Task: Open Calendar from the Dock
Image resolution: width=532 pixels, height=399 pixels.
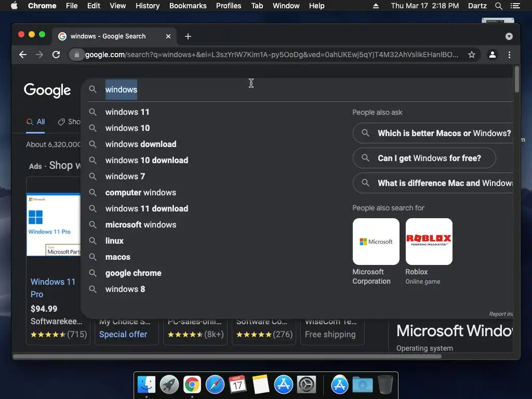Action: tap(238, 385)
